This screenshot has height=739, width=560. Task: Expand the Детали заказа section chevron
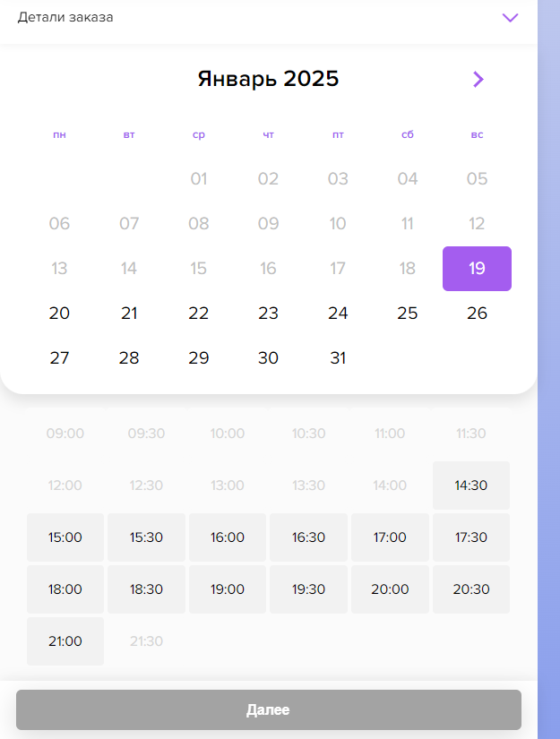510,18
